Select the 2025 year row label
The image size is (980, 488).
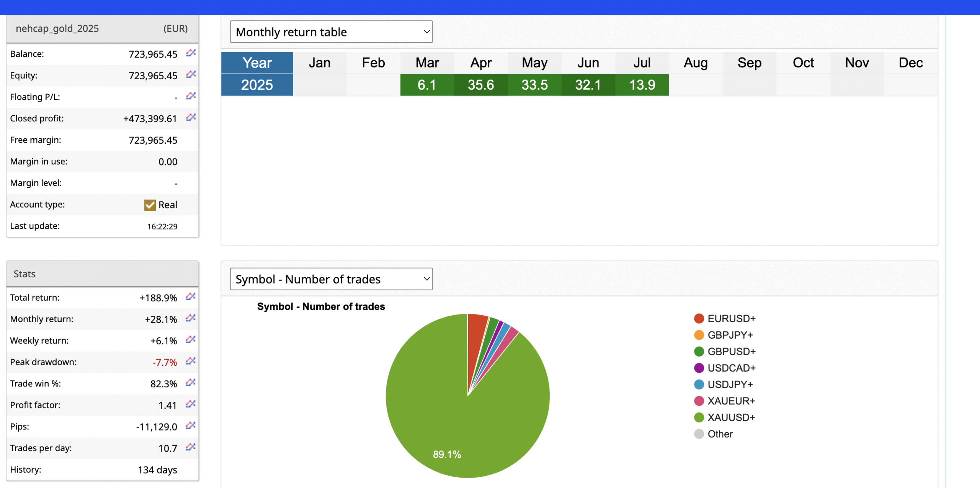(257, 85)
